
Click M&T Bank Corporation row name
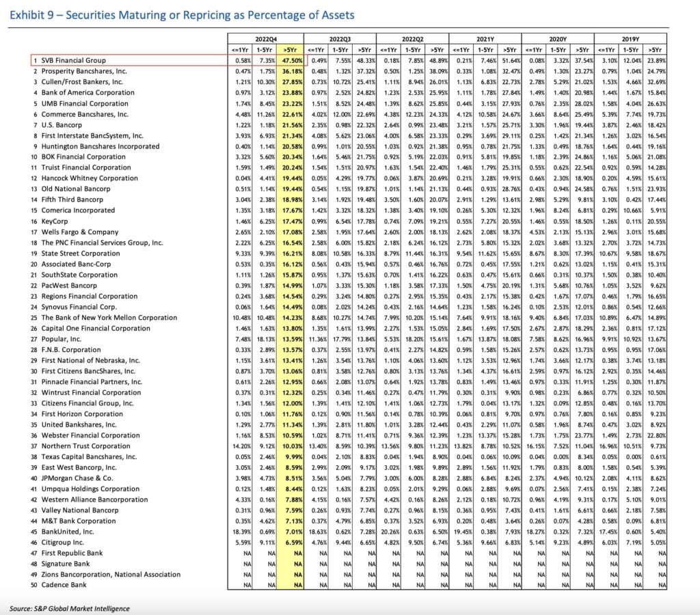tap(79, 521)
